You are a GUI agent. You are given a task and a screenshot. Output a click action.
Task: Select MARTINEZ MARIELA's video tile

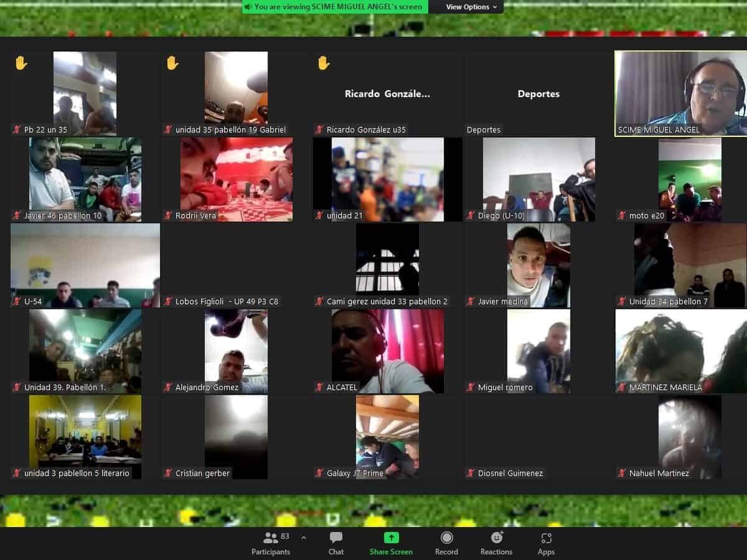click(681, 351)
